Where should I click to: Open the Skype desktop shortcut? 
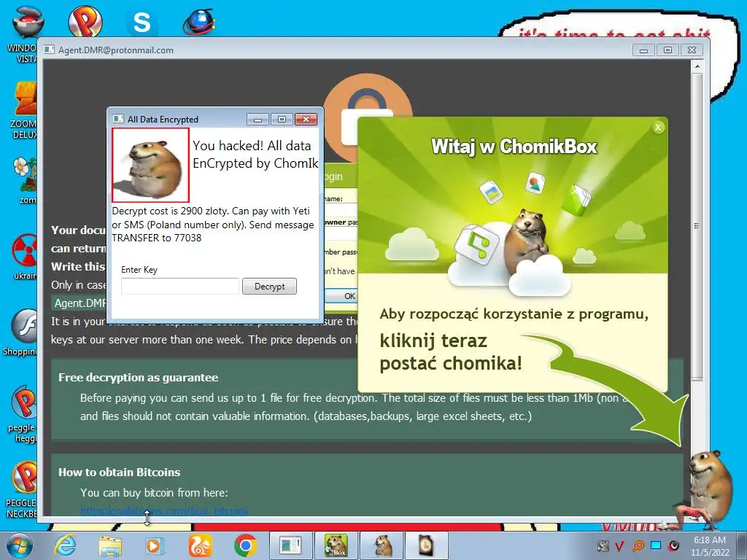[142, 22]
